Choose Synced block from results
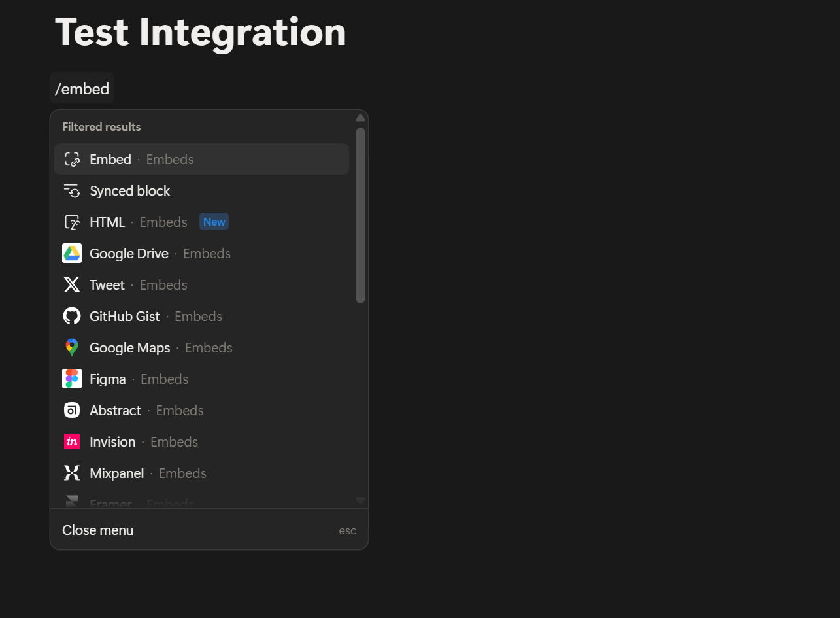 coord(202,191)
